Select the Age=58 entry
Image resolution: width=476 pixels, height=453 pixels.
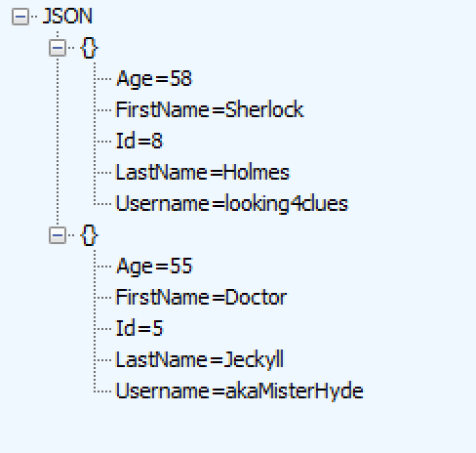(x=154, y=79)
